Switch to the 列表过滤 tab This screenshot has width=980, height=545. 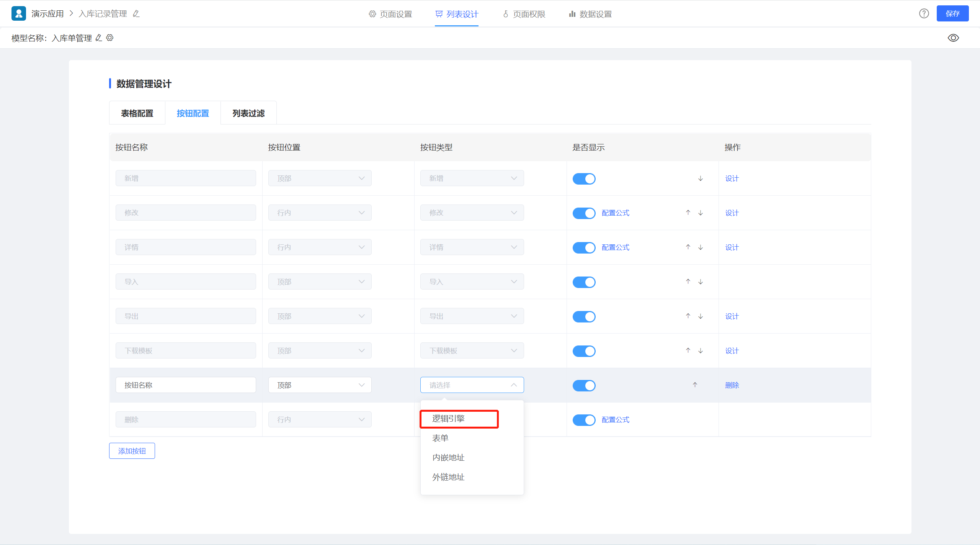[248, 113]
